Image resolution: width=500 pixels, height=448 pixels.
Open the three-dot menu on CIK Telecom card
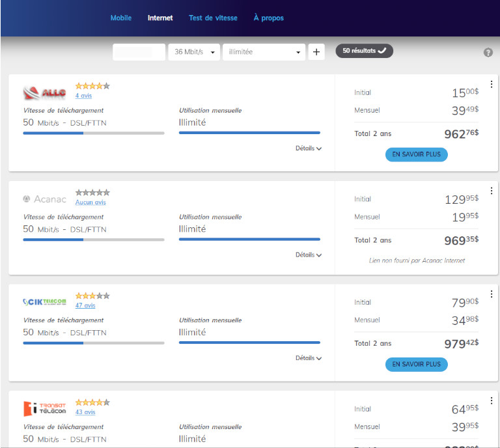[492, 294]
